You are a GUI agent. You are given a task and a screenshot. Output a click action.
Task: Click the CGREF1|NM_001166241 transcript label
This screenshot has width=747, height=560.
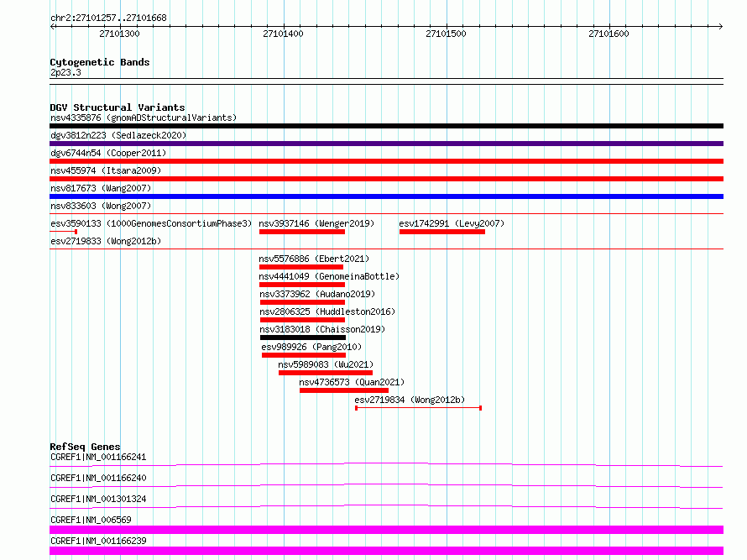point(98,457)
